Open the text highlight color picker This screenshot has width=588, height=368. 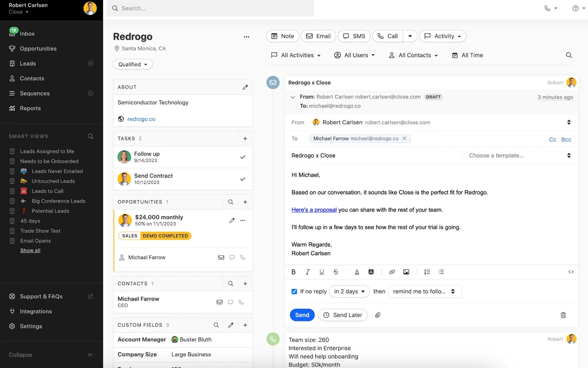[x=371, y=272]
